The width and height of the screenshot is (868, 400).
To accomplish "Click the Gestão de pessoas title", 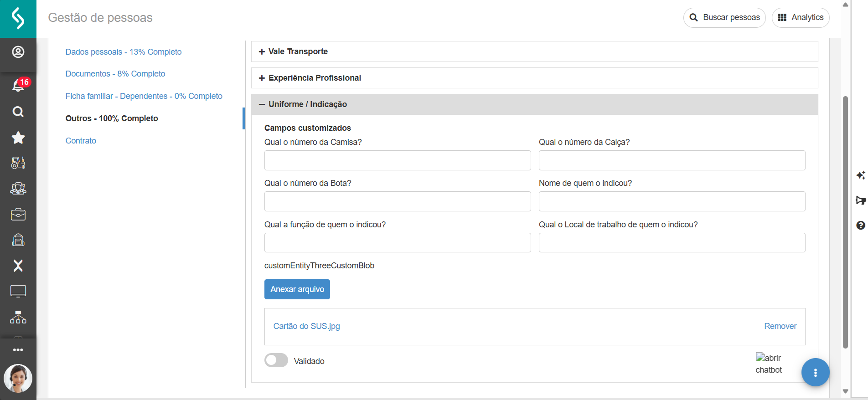I will [100, 18].
